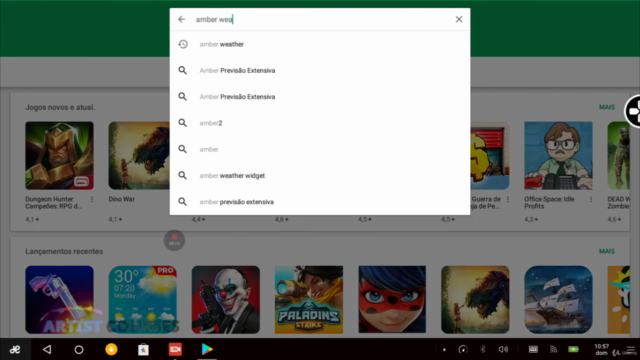Click the Remix OS start menu icon
Image resolution: width=640 pixels, height=360 pixels.
click(x=15, y=350)
